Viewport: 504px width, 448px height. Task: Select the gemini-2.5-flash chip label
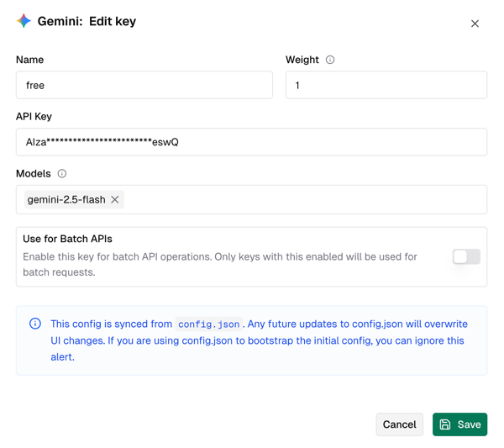point(66,200)
